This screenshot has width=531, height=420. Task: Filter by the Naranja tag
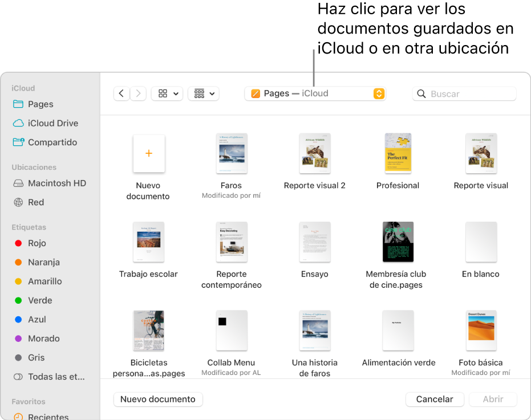click(37, 262)
